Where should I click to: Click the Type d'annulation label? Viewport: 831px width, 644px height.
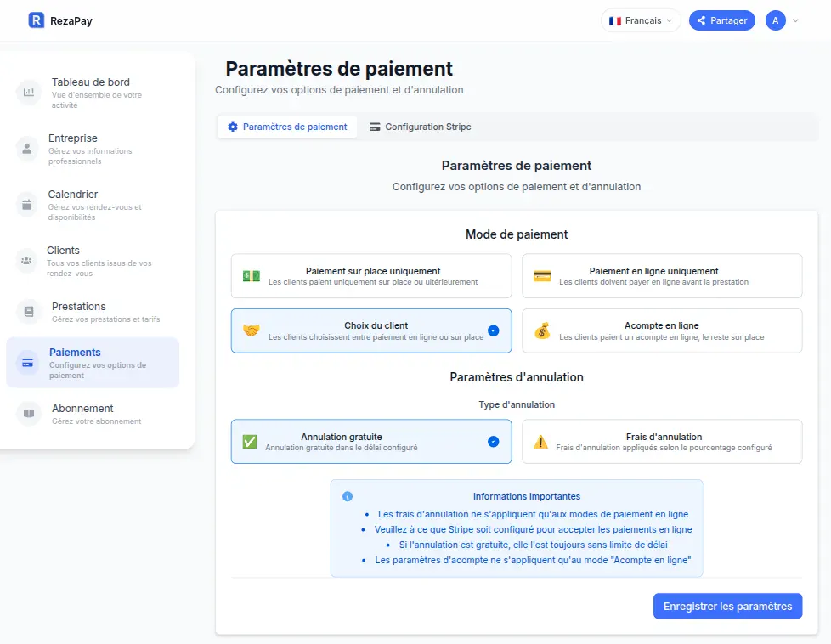point(517,404)
